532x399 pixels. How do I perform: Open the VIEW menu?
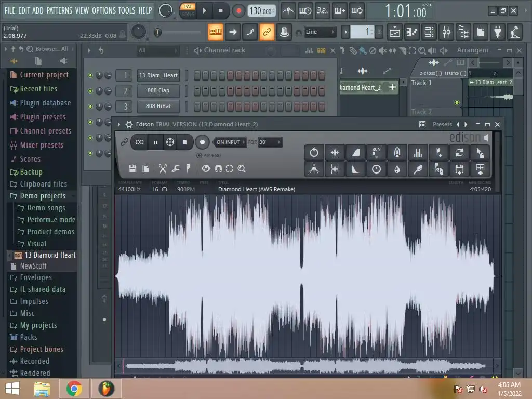point(82,10)
